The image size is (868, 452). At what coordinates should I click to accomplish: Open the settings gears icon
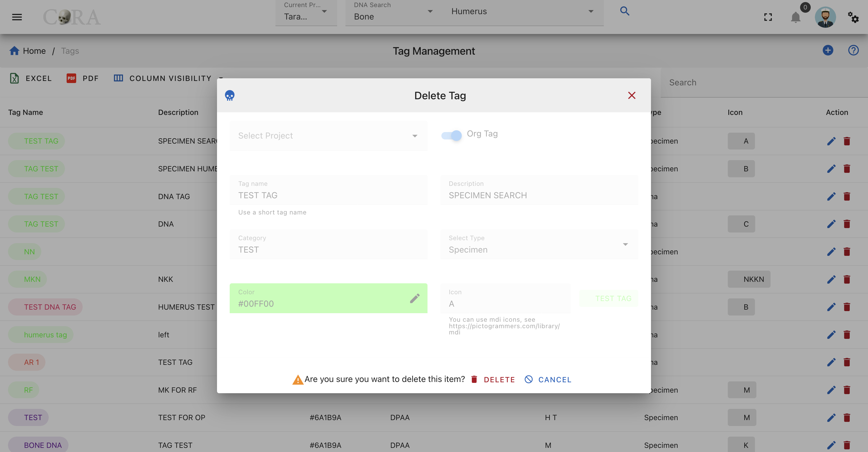click(x=853, y=17)
